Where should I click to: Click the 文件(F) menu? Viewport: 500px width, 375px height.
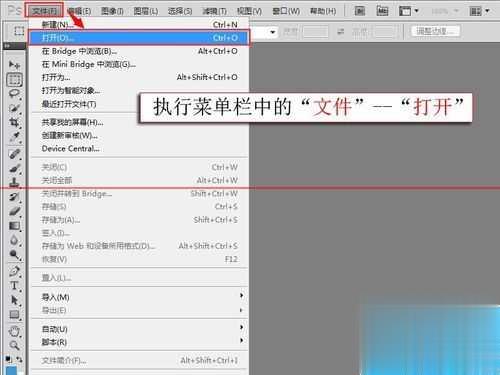click(44, 11)
